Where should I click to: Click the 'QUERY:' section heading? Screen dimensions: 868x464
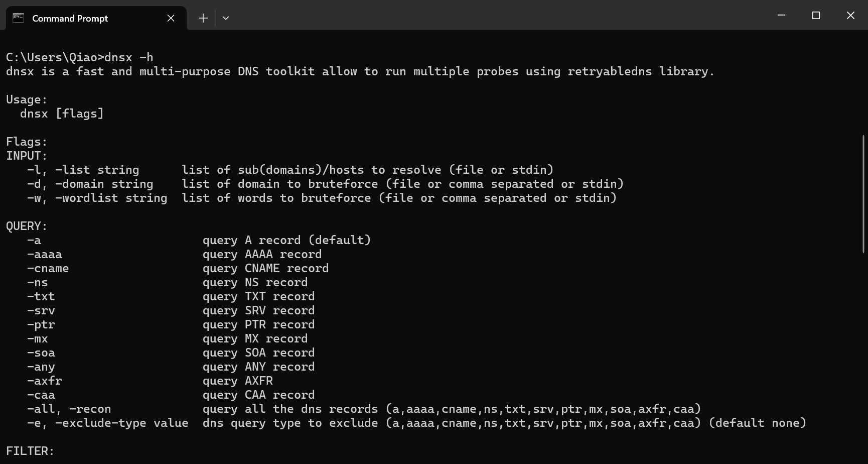coord(27,226)
